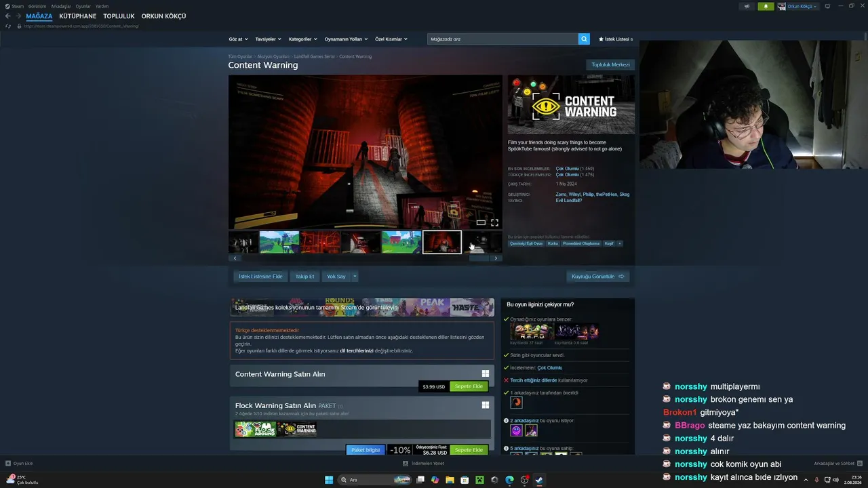Click the Korku tag
The height and width of the screenshot is (488, 868).
pyautogui.click(x=553, y=243)
